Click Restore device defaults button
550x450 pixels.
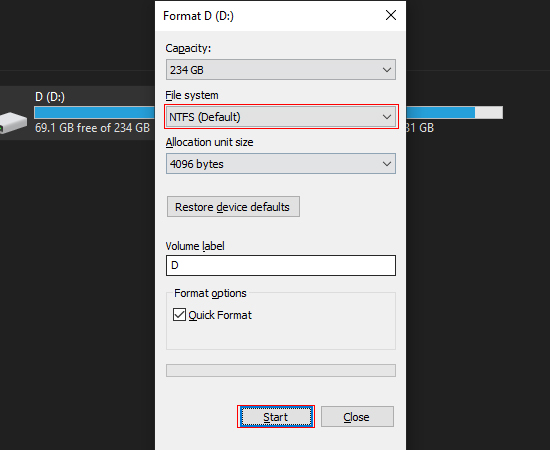pos(233,207)
